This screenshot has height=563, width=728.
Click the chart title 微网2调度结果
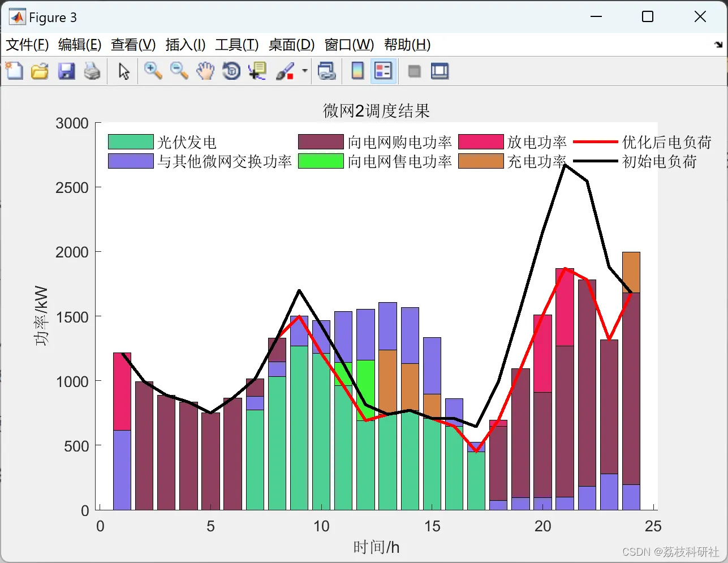tap(377, 110)
